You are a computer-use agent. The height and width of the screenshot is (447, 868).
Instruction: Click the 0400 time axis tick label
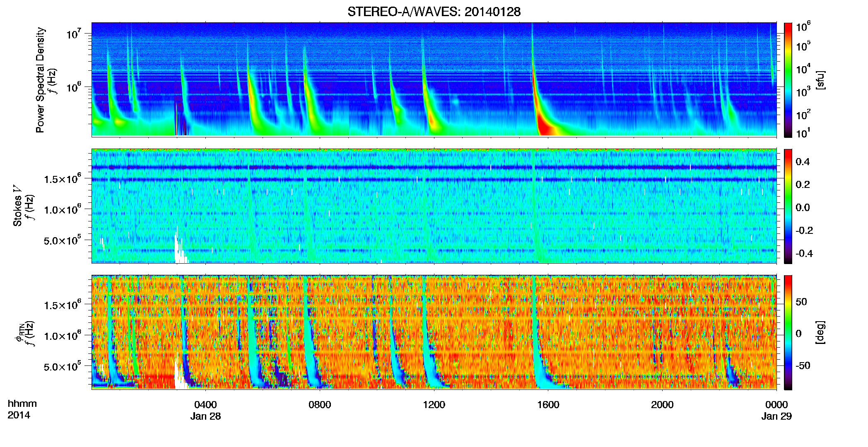pos(205,405)
